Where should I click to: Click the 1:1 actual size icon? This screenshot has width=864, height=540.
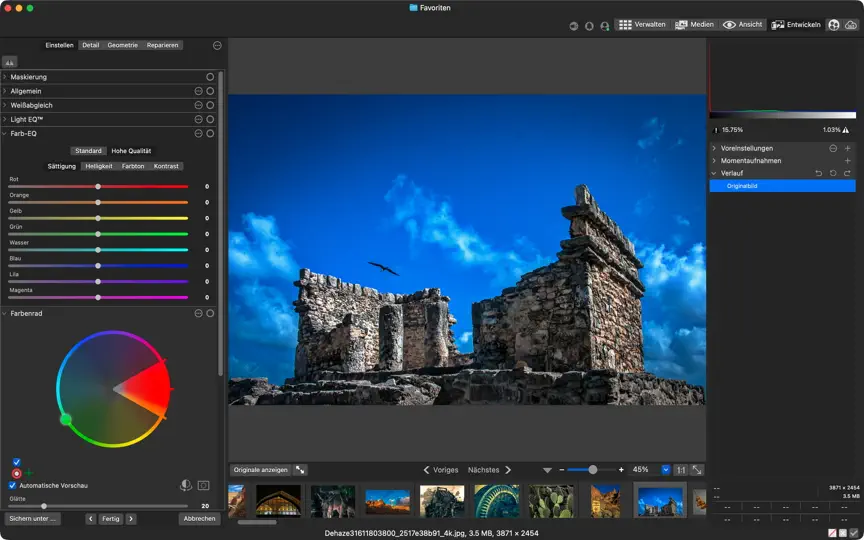[x=681, y=470]
